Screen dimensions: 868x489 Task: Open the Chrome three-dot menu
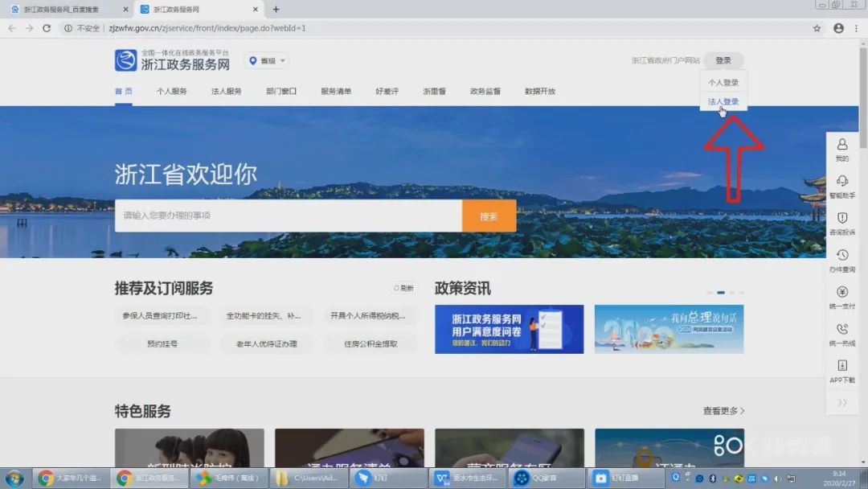pos(857,28)
